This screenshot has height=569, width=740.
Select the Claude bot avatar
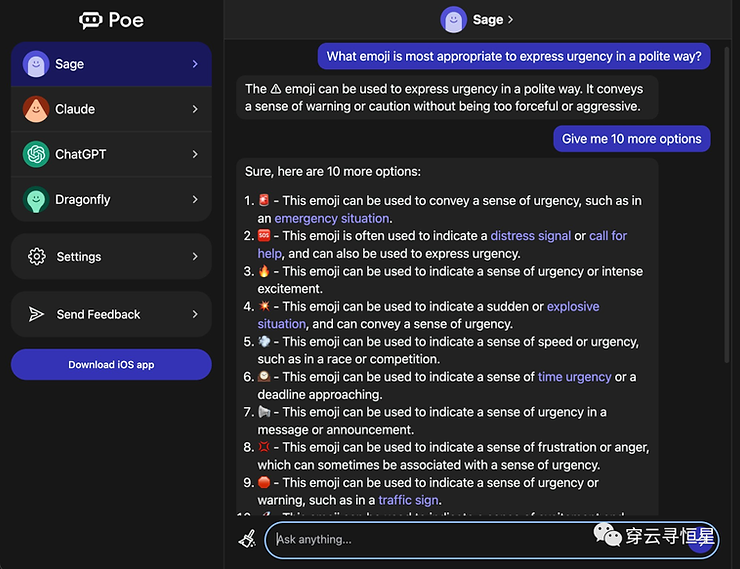click(x=36, y=109)
